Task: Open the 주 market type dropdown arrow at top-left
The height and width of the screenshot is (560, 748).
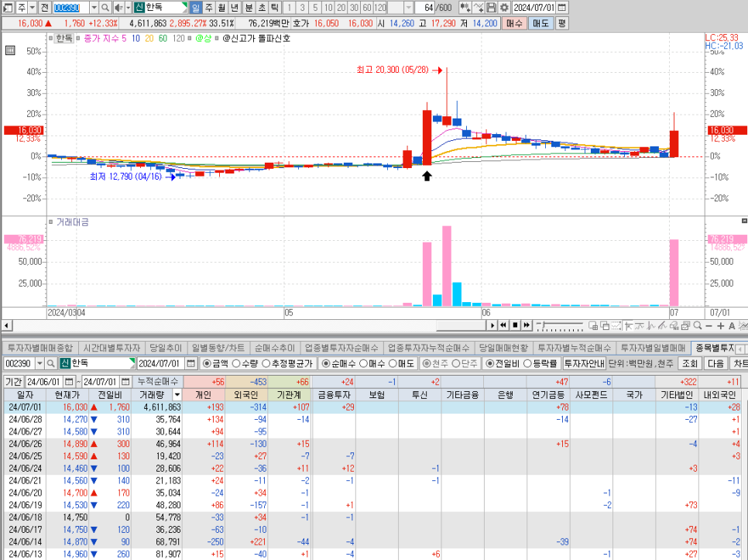Action: 33,8
